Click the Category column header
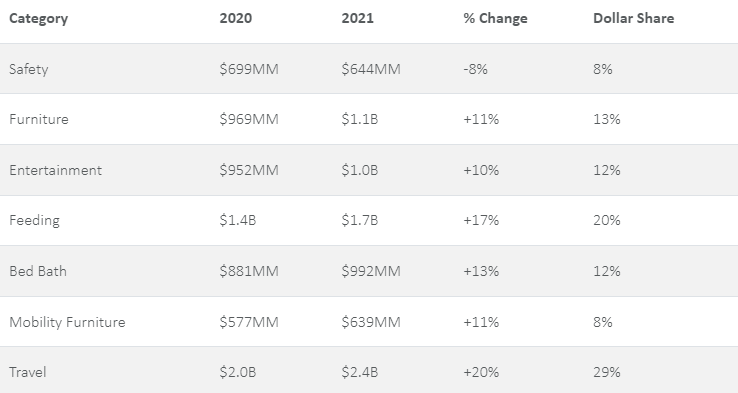 click(39, 18)
